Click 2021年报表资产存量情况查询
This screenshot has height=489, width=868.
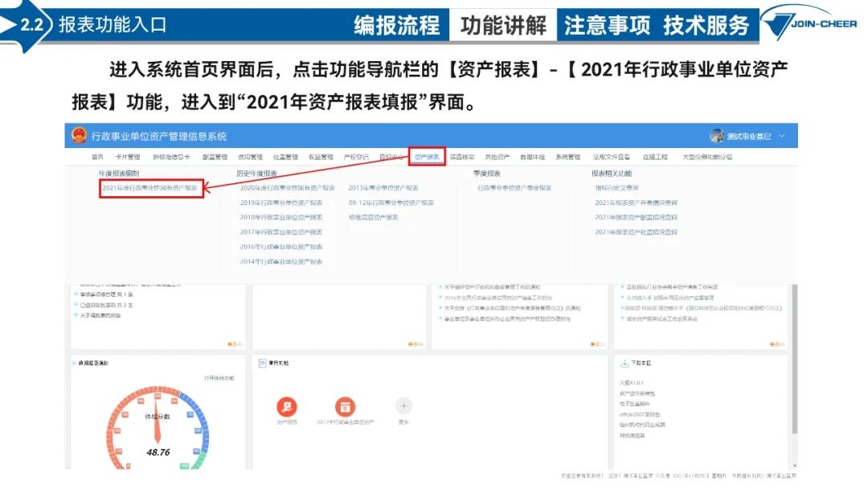pyautogui.click(x=636, y=203)
